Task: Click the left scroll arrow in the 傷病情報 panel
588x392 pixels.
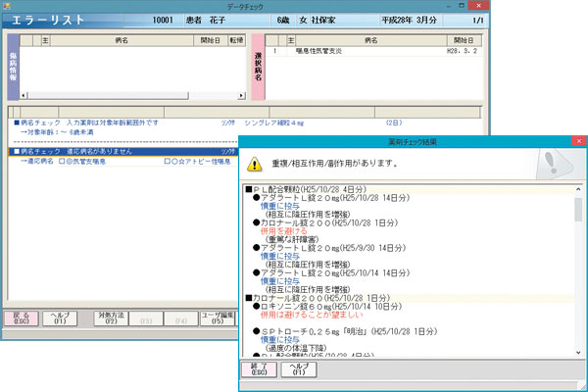Action: 24,96
